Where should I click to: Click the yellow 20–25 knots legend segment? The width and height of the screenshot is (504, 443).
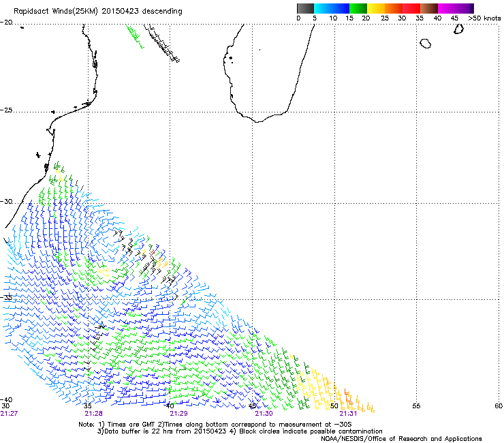click(376, 8)
